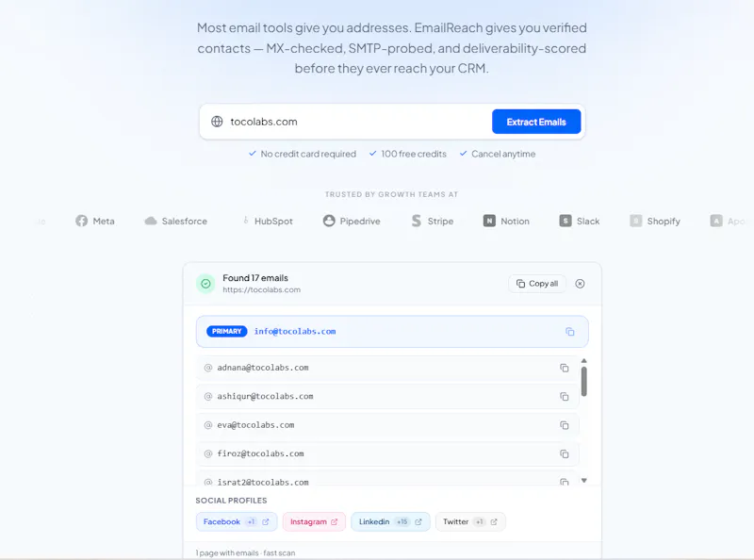Screen dimensions: 754x560
Task: Click the Notion N logo icon
Action: tap(489, 221)
